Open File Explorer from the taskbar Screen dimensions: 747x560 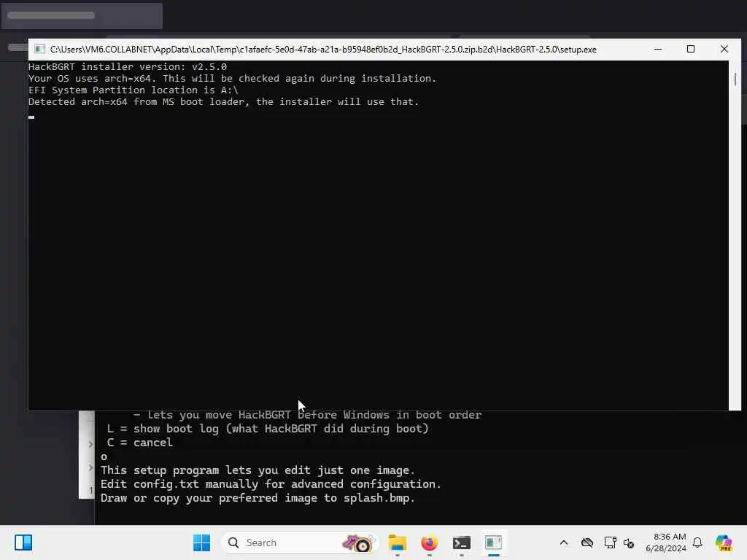pos(397,542)
